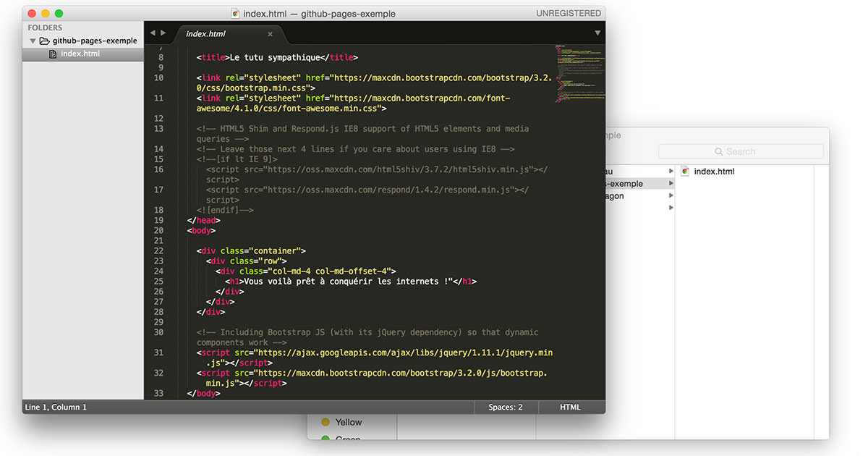Open the HTML syntax selector
Viewport: 868px width, 456px height.
point(570,407)
